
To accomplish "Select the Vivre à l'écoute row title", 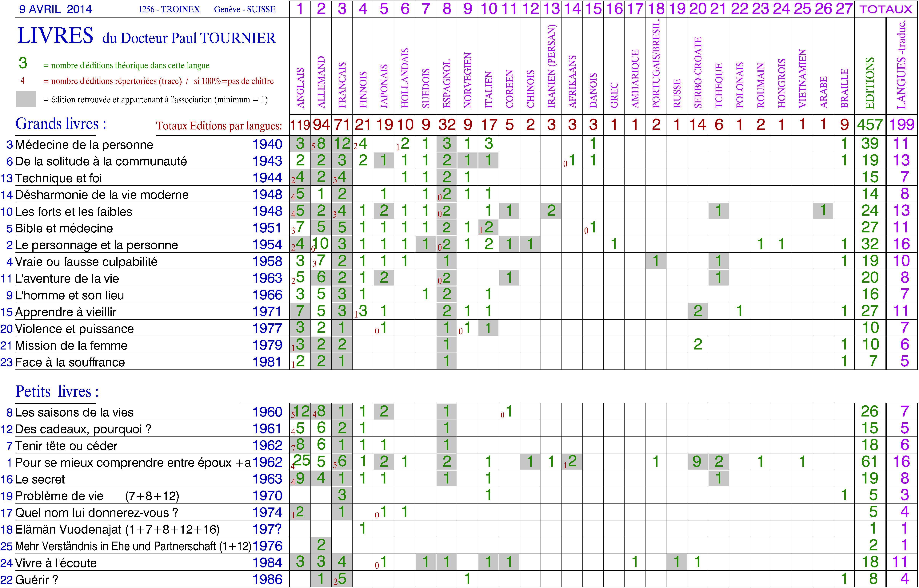I will 56,563.
